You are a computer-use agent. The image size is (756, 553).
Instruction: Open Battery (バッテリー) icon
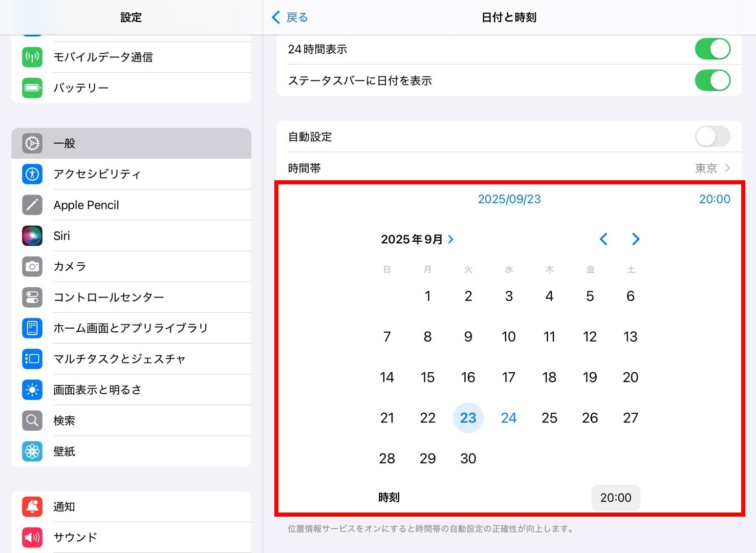tap(32, 88)
